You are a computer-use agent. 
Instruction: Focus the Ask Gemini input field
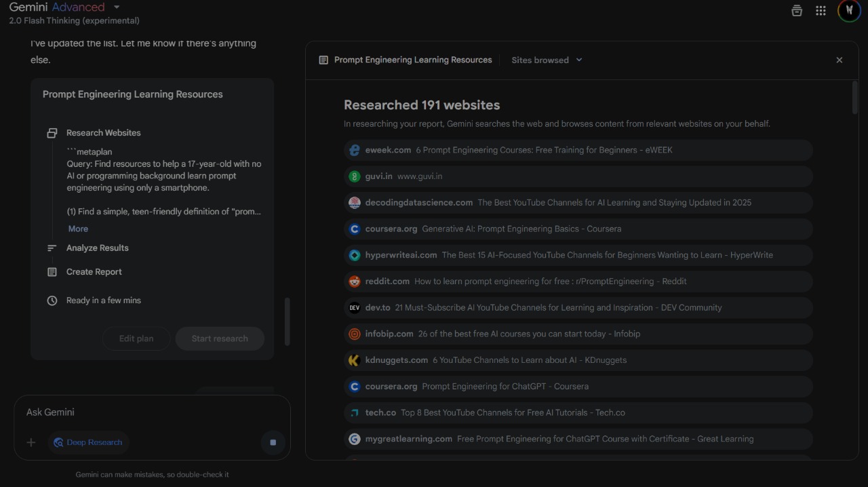152,412
